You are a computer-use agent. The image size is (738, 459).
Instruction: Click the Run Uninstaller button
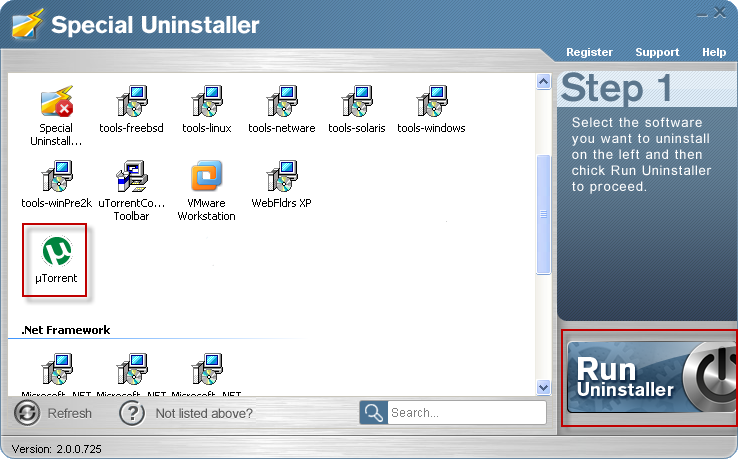pyautogui.click(x=651, y=378)
